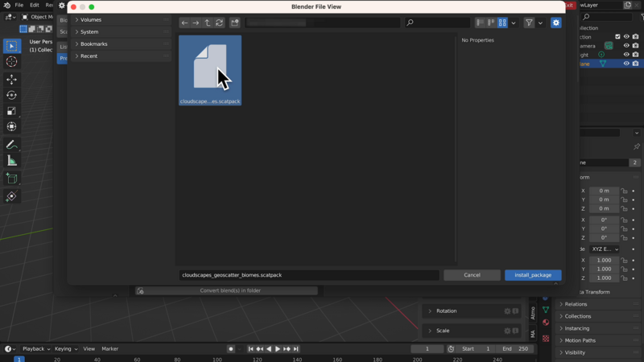The height and width of the screenshot is (362, 644).
Task: Open the XYZ Euler rotation mode dropdown
Action: [605, 249]
